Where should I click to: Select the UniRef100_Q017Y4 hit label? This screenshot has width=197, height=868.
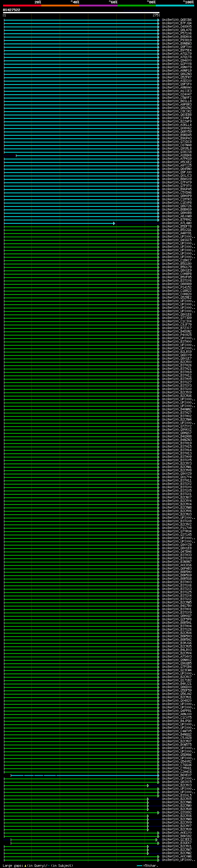[176, 477]
